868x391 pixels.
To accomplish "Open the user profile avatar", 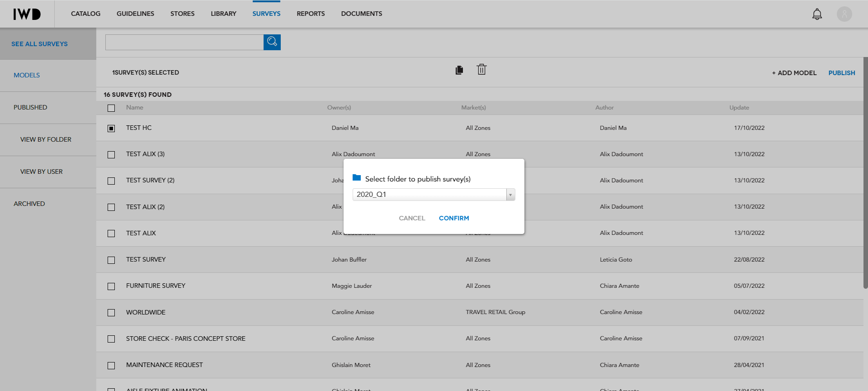I will [844, 14].
